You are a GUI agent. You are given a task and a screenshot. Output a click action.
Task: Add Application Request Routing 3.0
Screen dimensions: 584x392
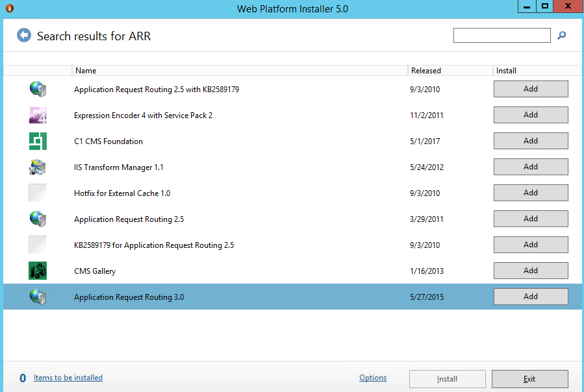pyautogui.click(x=531, y=297)
